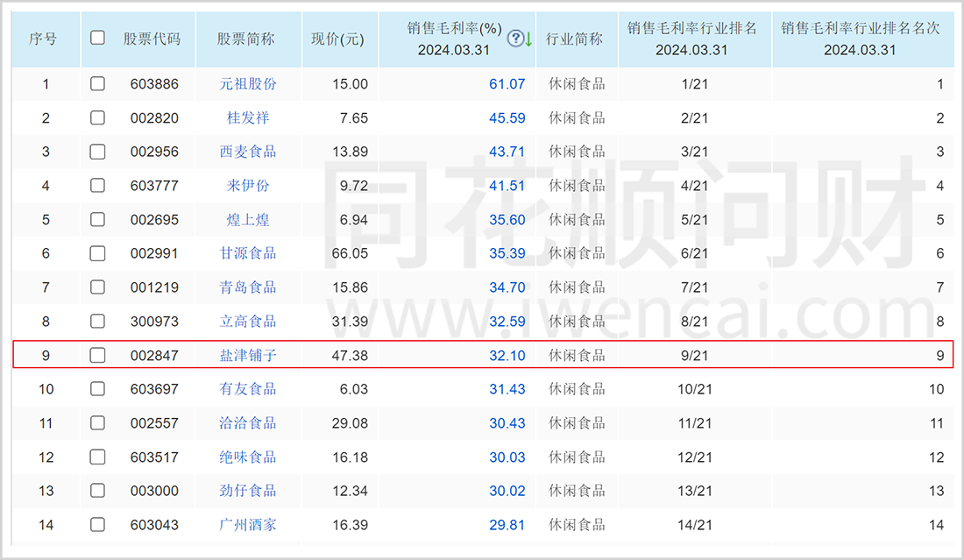
Task: Toggle the select-all checkbox in header
Action: (97, 38)
